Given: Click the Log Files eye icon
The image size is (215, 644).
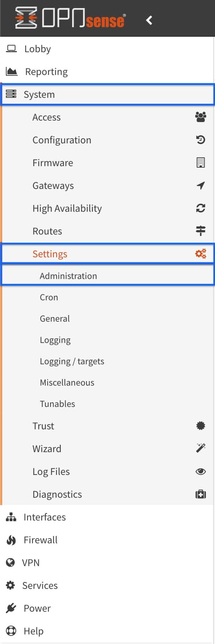Looking at the screenshot, I should click(201, 471).
